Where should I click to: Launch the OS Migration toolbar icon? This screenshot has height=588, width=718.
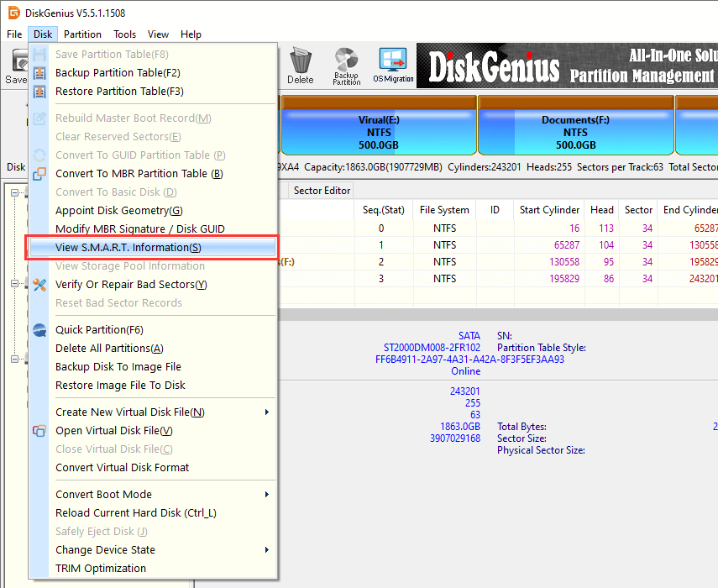tap(393, 65)
